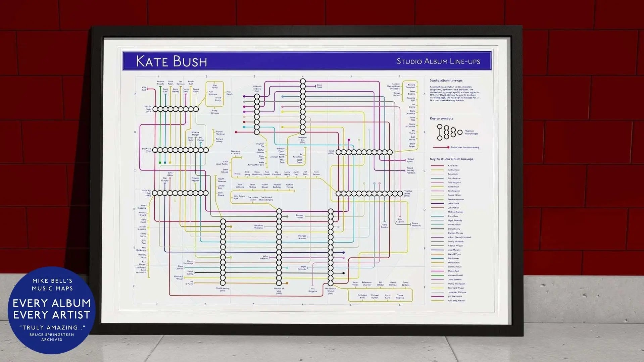Click the 50 Words for Snow (2011) label
The image size is (644, 362).
(x=257, y=88)
